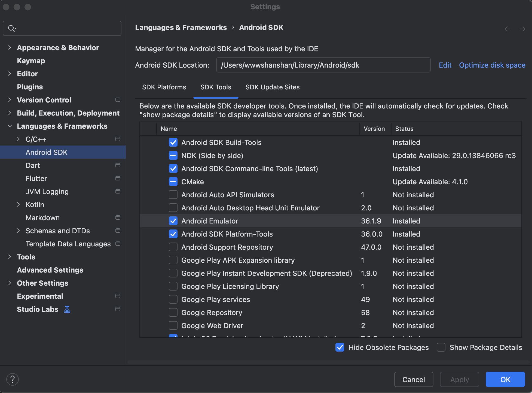Click project-level icon next to Flutter
Image resolution: width=532 pixels, height=393 pixels.
(118, 179)
